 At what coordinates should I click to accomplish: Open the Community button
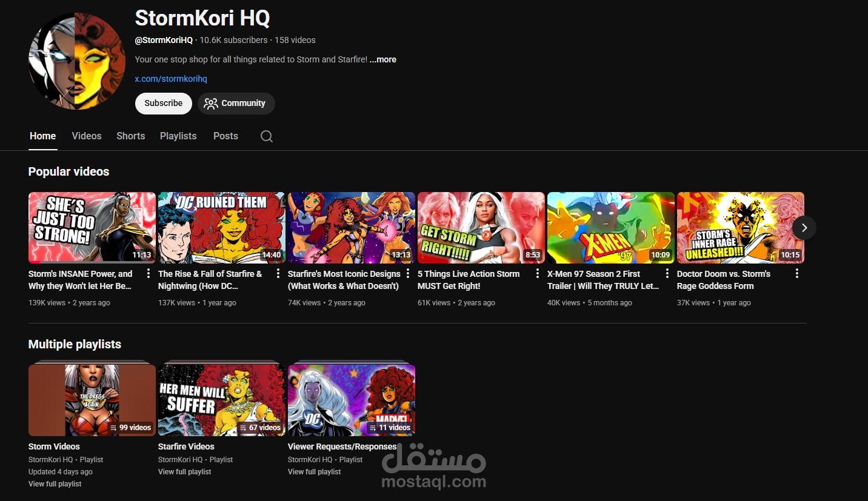(236, 104)
